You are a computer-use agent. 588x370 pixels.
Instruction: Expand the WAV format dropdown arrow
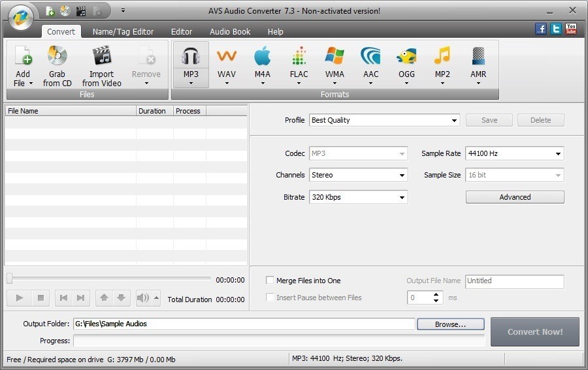(x=227, y=83)
